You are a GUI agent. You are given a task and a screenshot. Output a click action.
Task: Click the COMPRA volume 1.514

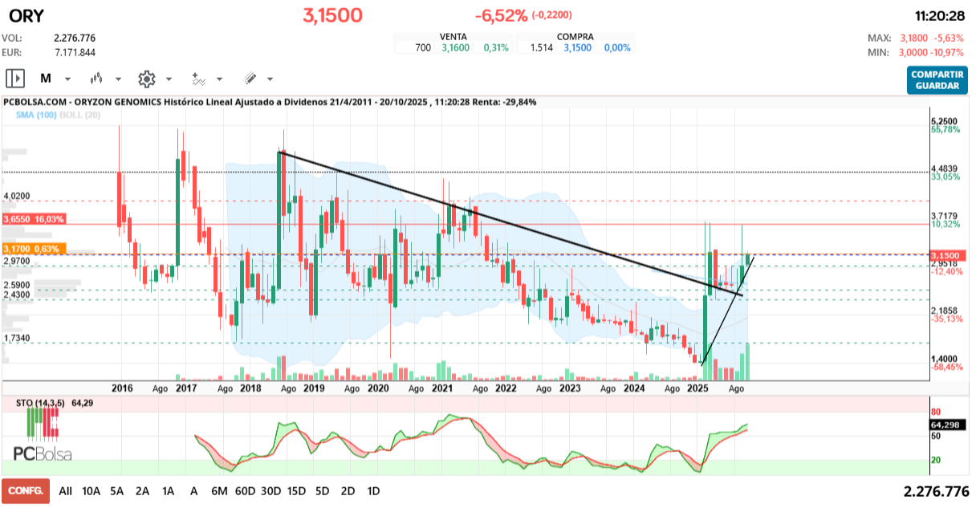543,48
